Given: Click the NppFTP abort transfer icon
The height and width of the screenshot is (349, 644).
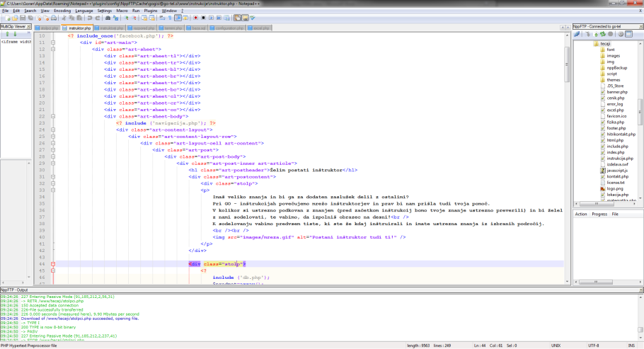Looking at the screenshot, I should [x=611, y=34].
